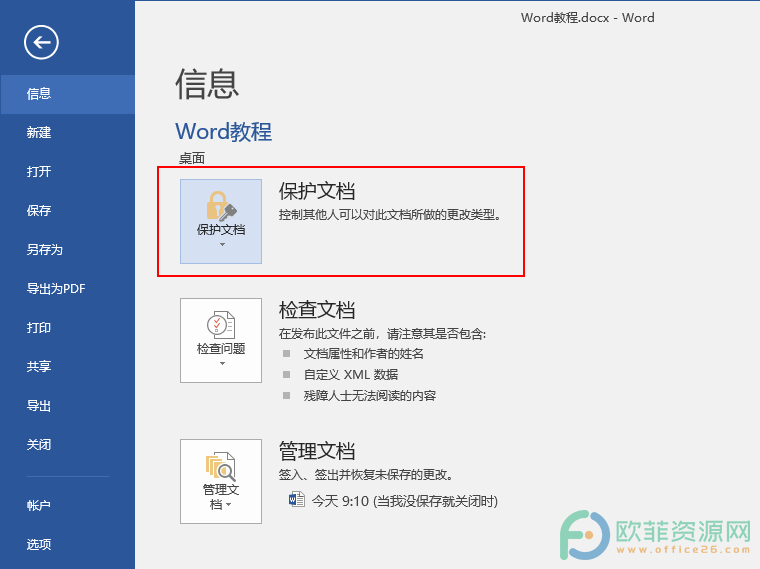The image size is (760, 569).
Task: Click the 桌面 location text
Action: pos(192,158)
